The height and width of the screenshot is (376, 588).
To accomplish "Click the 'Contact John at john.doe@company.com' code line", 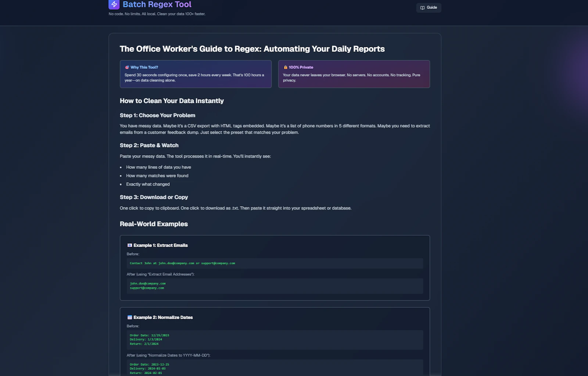I will (182, 263).
